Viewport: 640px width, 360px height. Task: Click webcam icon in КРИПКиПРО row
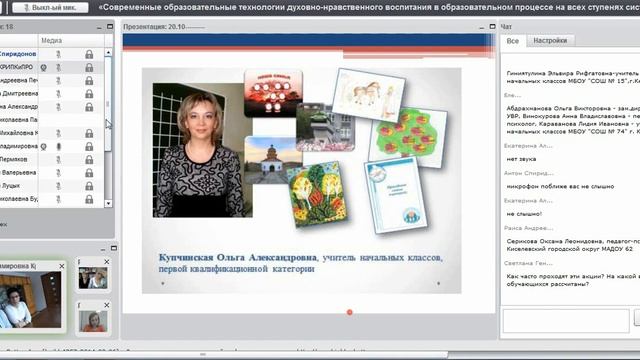click(43, 67)
